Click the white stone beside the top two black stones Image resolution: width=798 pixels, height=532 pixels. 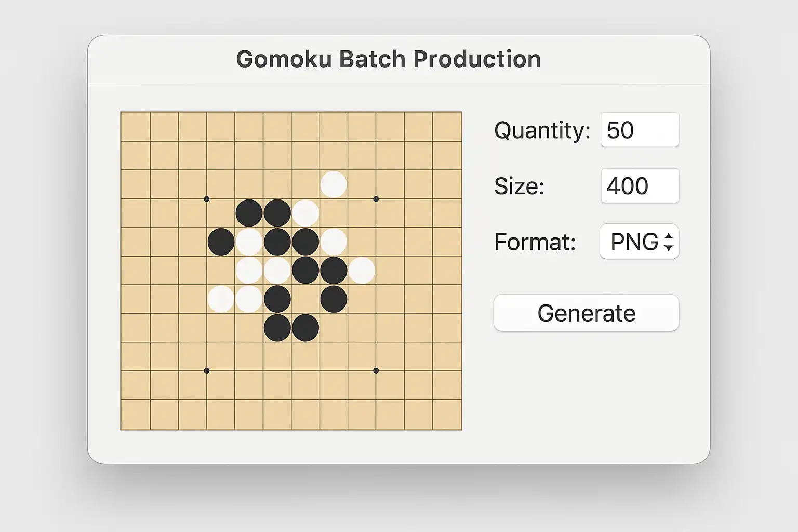point(305,213)
